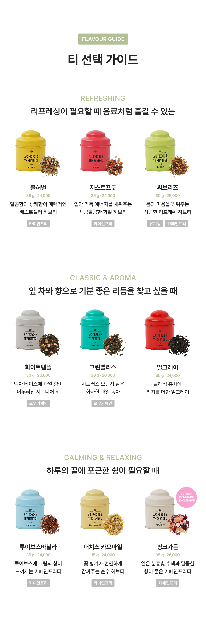This screenshot has height=644, width=206.
Task: Click the 로우카페인 tag under 그린팰리스
Action: [x=103, y=403]
